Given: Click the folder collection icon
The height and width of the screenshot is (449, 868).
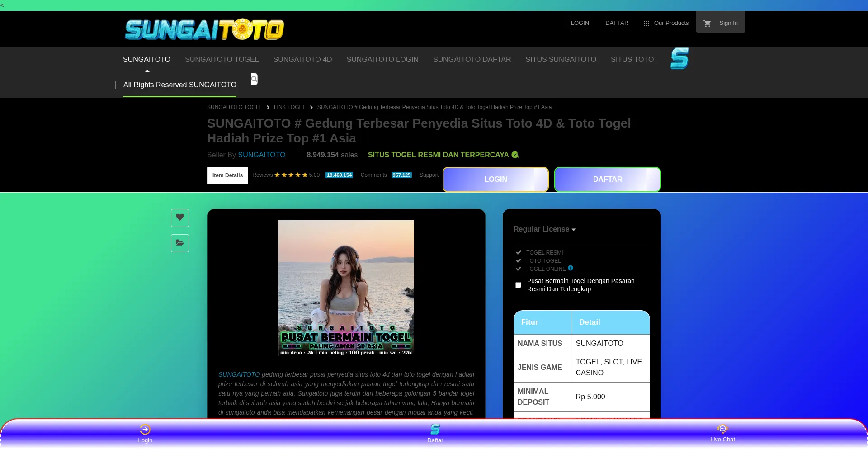Looking at the screenshot, I should coord(179,243).
